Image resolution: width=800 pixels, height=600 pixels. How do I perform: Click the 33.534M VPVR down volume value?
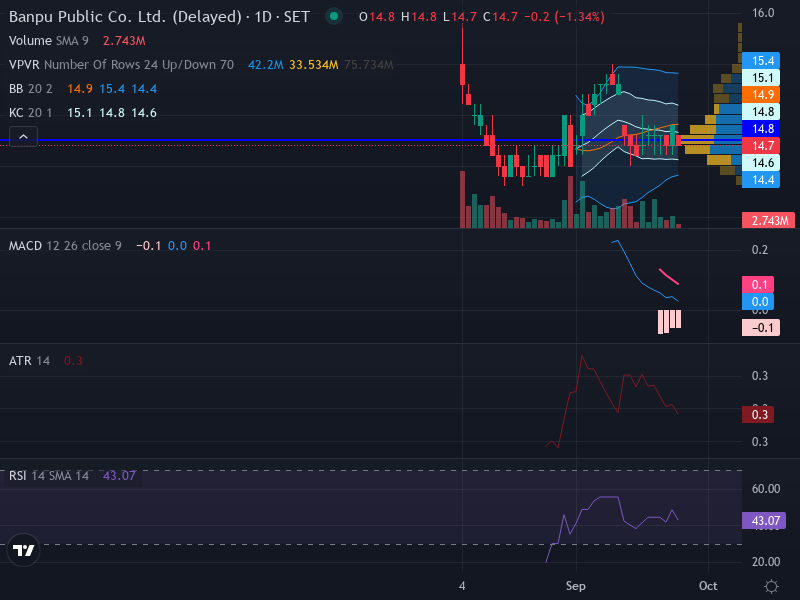[314, 65]
